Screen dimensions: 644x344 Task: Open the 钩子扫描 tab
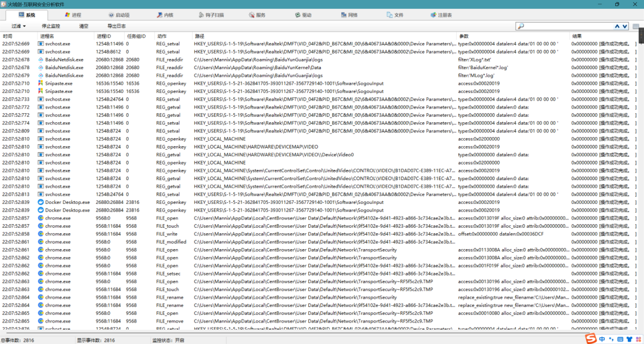click(x=212, y=15)
